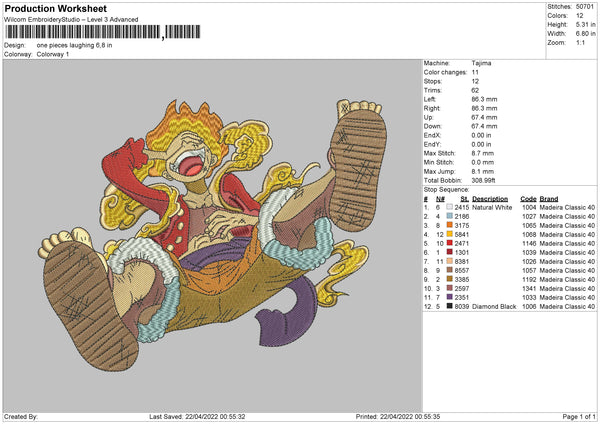Click the 'Brand' column header
This screenshot has height=424, width=600.
coord(549,199)
